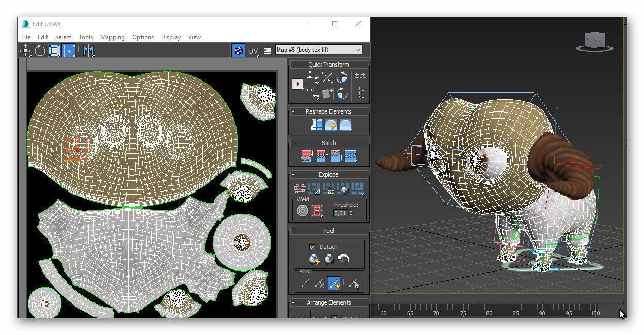Collapse the Peel rollout

(293, 231)
